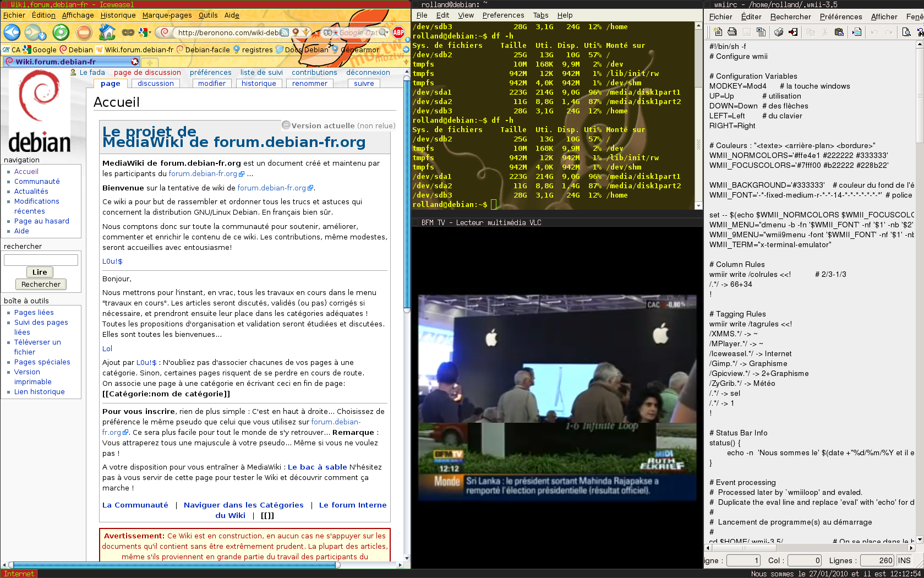This screenshot has height=578, width=924.
Task: Select the Internet tag in wmii bar
Action: [x=19, y=574]
